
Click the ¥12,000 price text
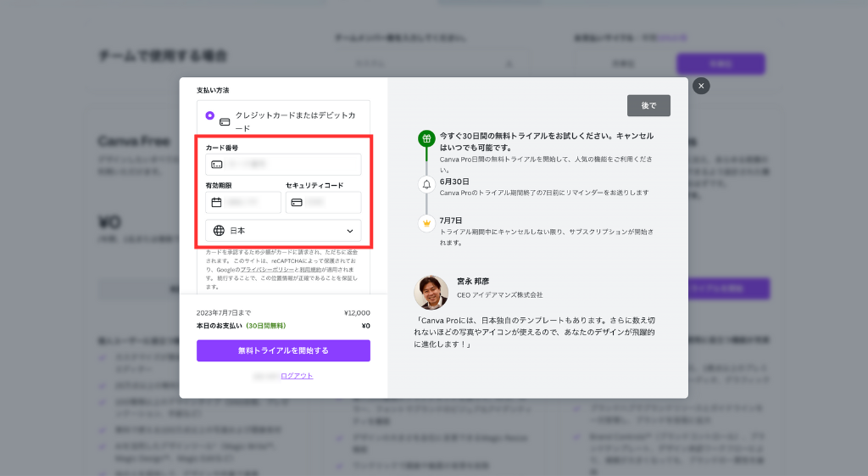coord(357,312)
